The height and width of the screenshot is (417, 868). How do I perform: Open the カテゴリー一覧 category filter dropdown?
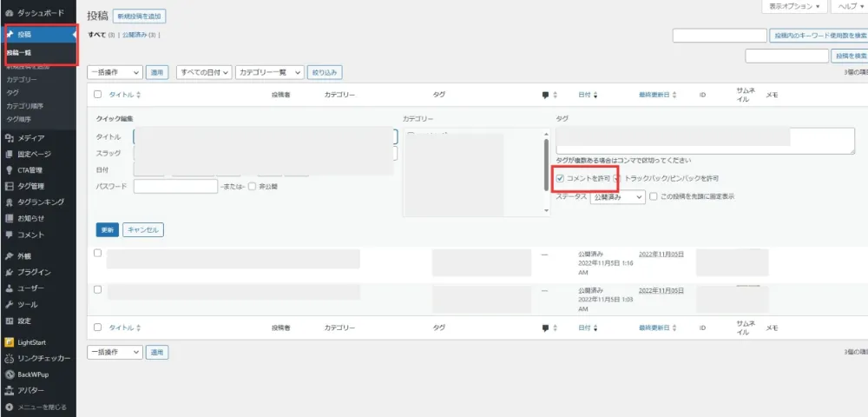(x=270, y=73)
